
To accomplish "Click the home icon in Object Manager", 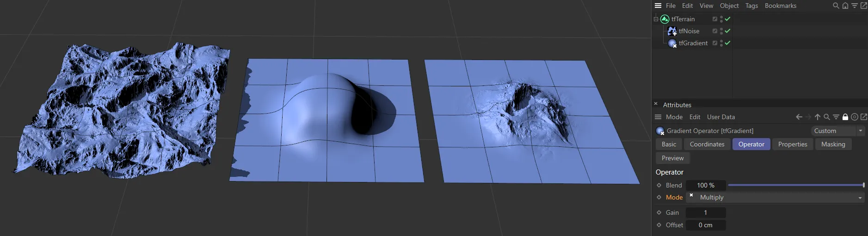I will pyautogui.click(x=845, y=6).
